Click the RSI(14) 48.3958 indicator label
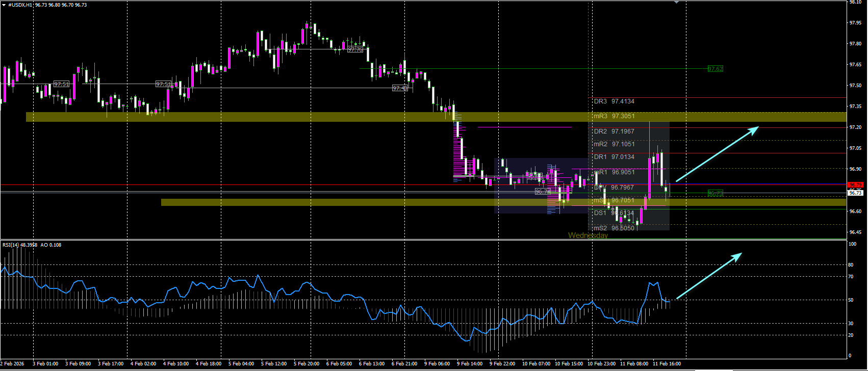This screenshot has height=371, width=868. pos(20,245)
